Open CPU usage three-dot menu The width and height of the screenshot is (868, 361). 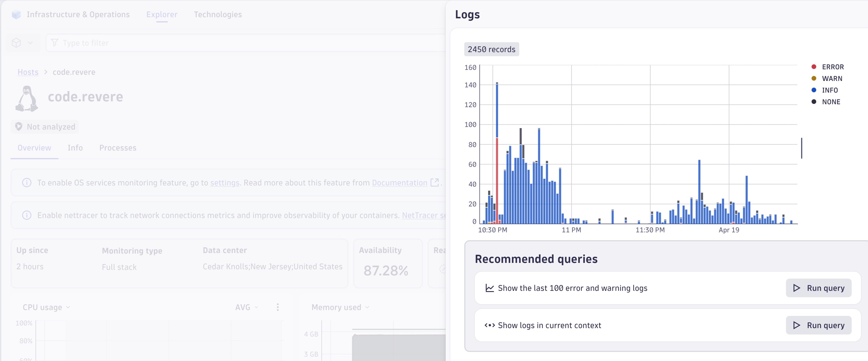pyautogui.click(x=278, y=307)
